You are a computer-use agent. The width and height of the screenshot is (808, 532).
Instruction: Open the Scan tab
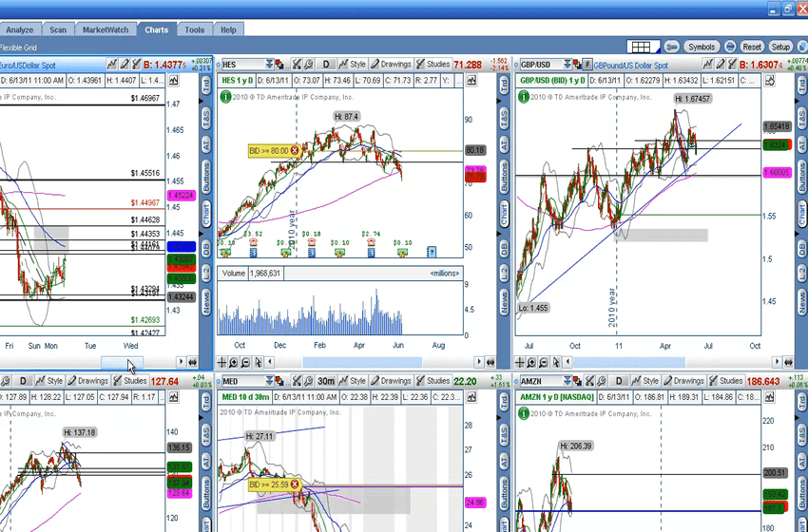58,29
